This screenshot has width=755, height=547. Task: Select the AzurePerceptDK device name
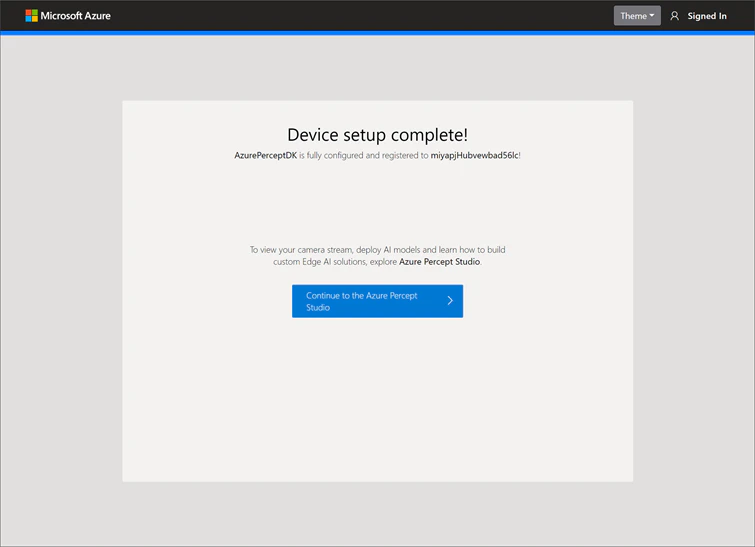point(265,155)
